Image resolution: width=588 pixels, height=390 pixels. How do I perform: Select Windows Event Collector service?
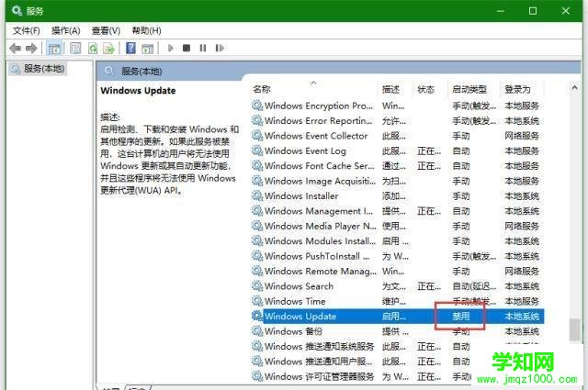(x=316, y=136)
